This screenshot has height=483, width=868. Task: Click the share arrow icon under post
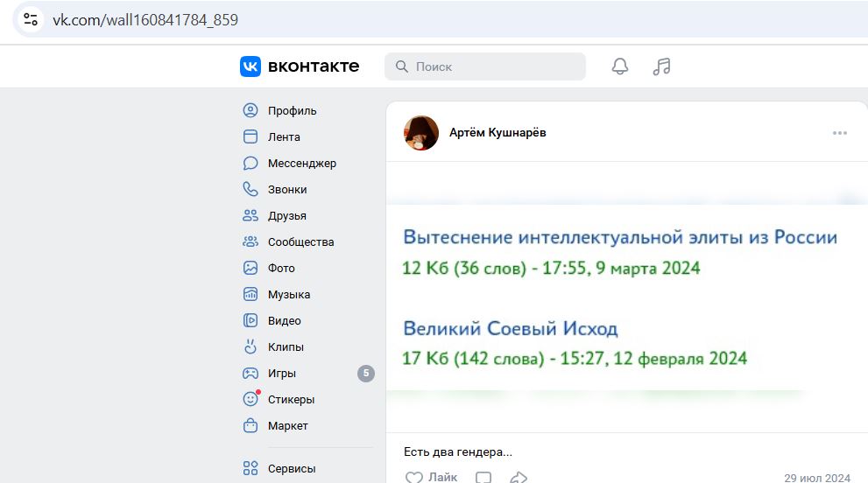pyautogui.click(x=519, y=478)
